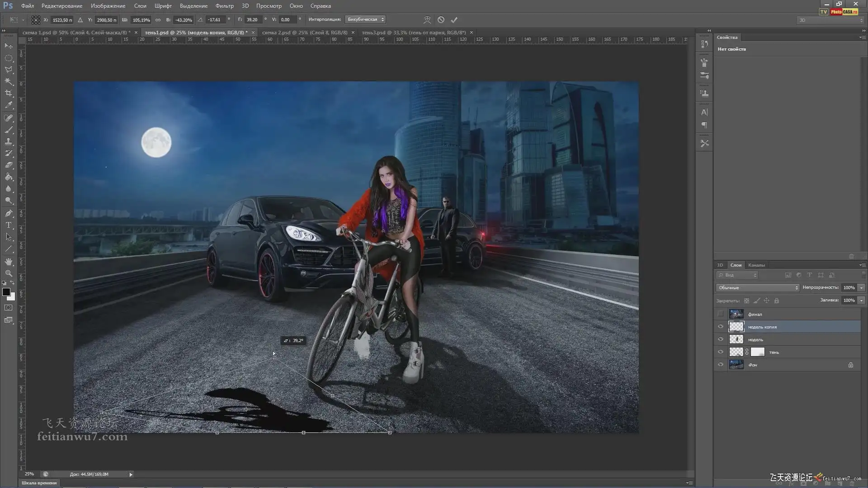Open the Интерполяция dropdown
The image size is (868, 488).
(x=365, y=19)
